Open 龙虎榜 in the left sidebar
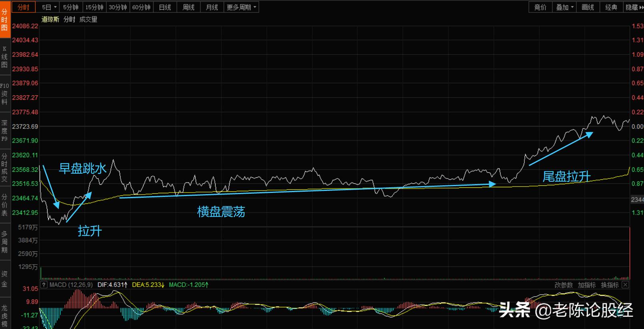 tap(5, 315)
